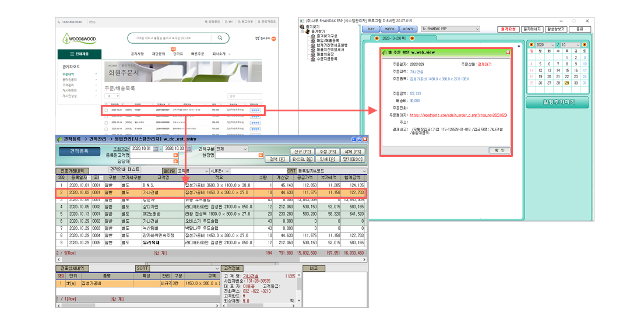Tick the select-all checkbox in order list header
This screenshot has height=323, width=644.
click(x=106, y=104)
